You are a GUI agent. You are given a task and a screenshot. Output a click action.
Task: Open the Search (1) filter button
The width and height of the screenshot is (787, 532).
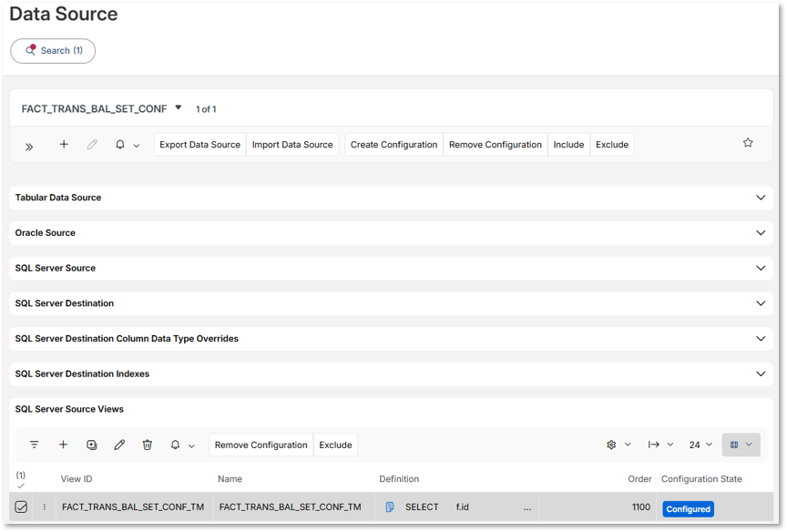coord(53,51)
